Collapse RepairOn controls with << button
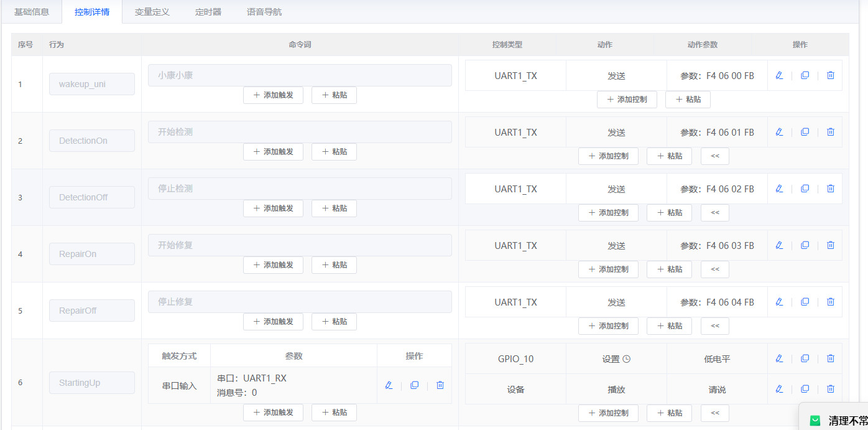The width and height of the screenshot is (868, 430). coord(714,269)
